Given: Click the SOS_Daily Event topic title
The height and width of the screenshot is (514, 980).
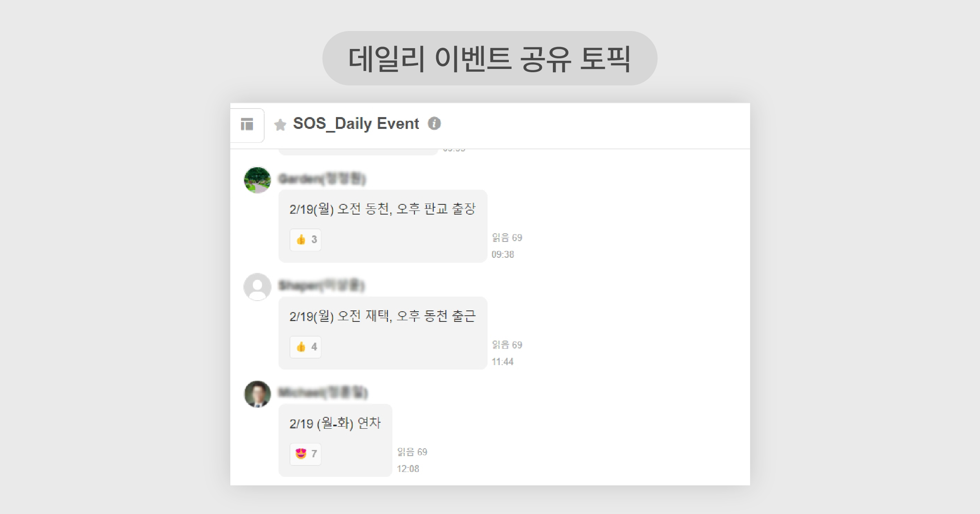Looking at the screenshot, I should coord(356,123).
